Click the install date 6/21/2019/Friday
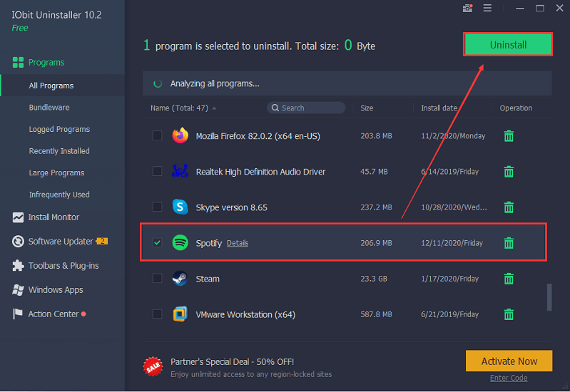 tap(449, 314)
